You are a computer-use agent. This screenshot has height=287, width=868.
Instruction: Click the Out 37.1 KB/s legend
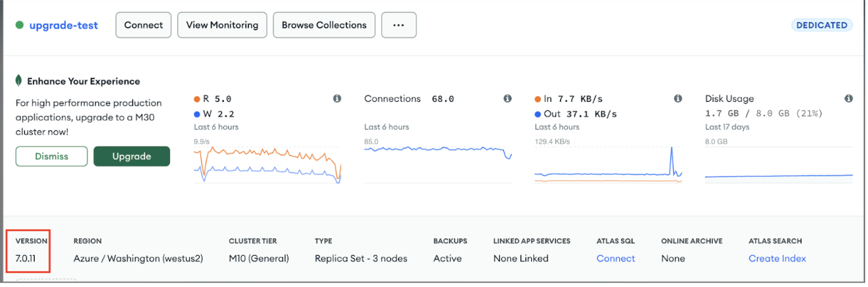[x=575, y=114]
